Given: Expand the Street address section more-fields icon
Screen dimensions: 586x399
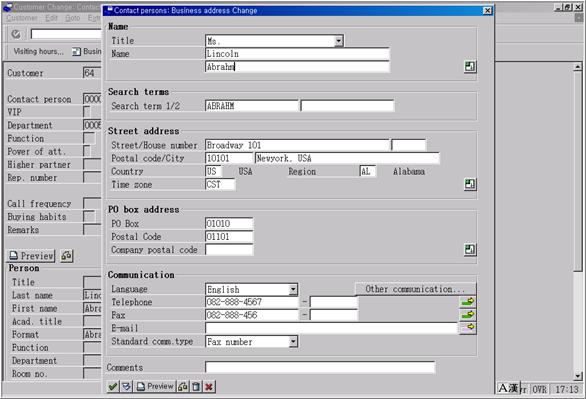Looking at the screenshot, I should pos(470,184).
